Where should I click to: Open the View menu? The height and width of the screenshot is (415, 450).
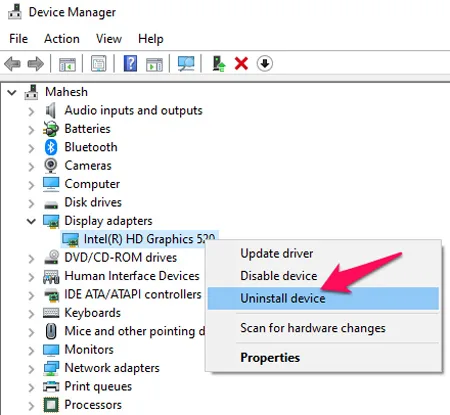point(109,39)
